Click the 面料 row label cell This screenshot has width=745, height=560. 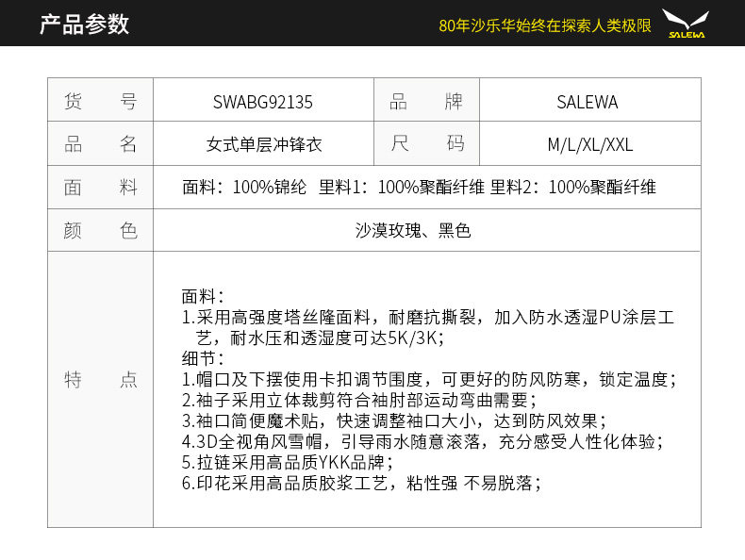pos(100,188)
